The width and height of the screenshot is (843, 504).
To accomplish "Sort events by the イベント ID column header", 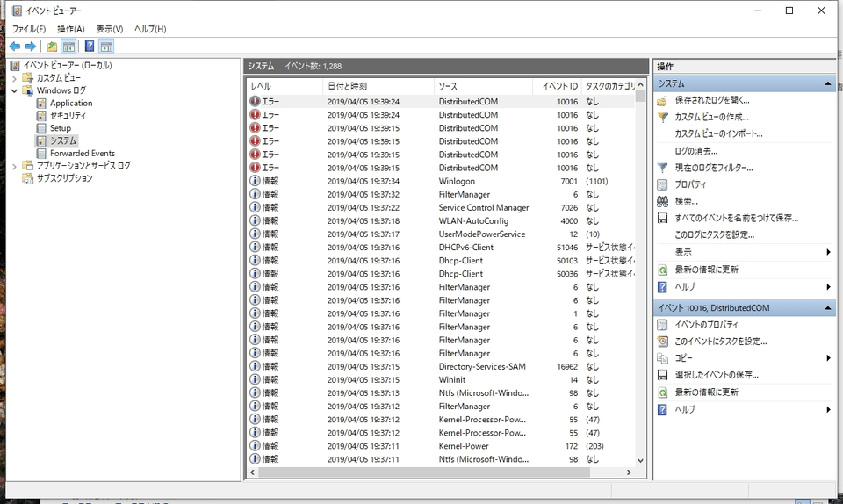I will click(559, 86).
